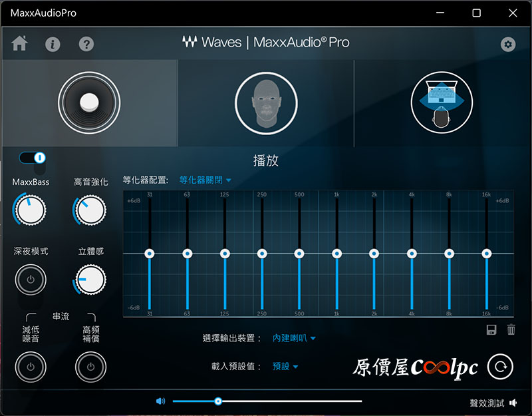Click the circular reset to default icon

[500, 367]
